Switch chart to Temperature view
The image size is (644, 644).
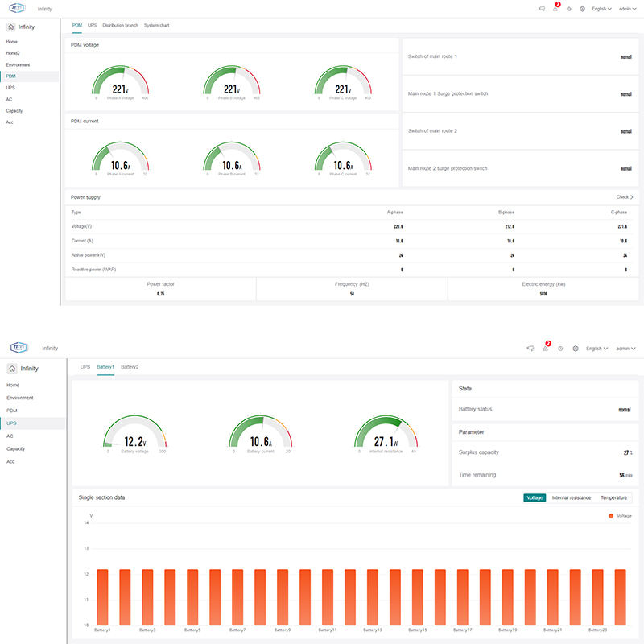tap(613, 497)
